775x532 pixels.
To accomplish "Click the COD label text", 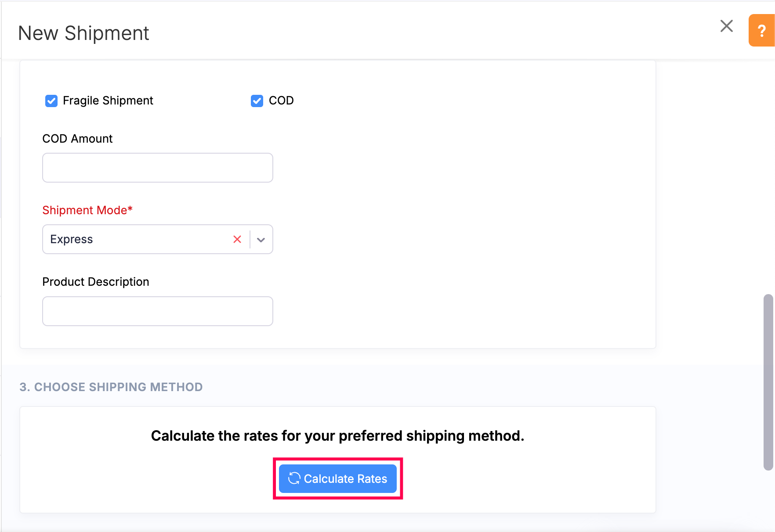I will (x=281, y=101).
